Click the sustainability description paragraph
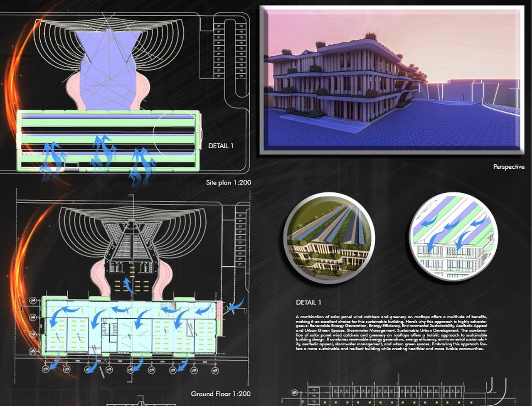This screenshot has height=406, width=532. click(391, 333)
